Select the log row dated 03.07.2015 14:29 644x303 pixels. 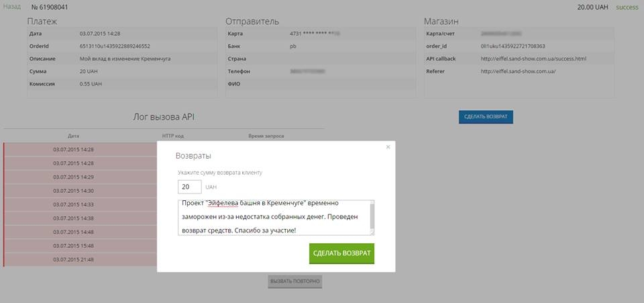pos(73,177)
